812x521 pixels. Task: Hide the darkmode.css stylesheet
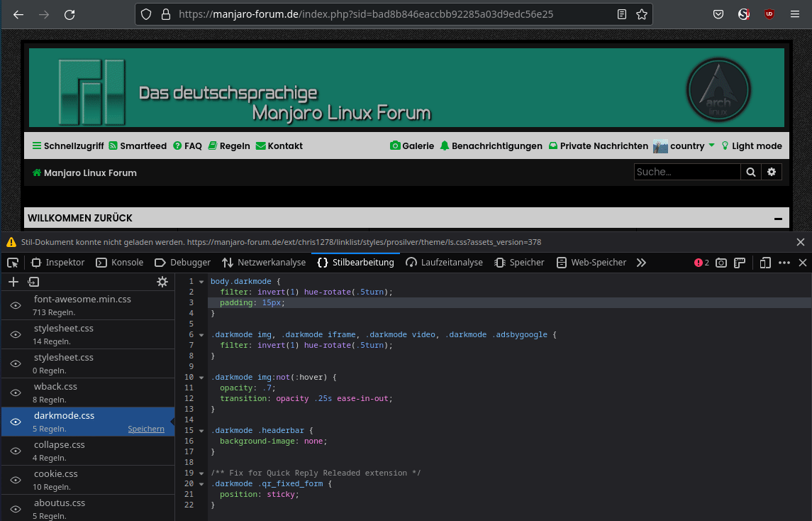click(16, 422)
